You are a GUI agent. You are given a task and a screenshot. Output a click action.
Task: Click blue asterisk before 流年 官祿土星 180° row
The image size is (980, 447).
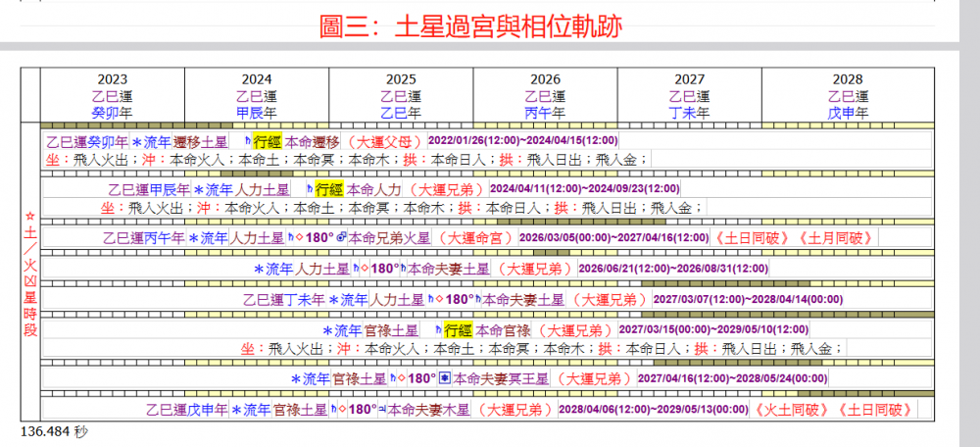(x=296, y=378)
